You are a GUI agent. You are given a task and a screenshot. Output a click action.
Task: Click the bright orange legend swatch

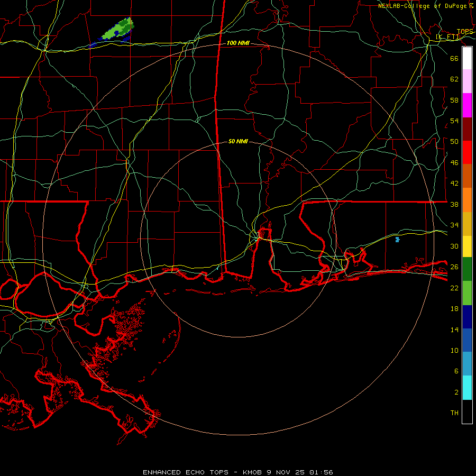pyautogui.click(x=467, y=200)
